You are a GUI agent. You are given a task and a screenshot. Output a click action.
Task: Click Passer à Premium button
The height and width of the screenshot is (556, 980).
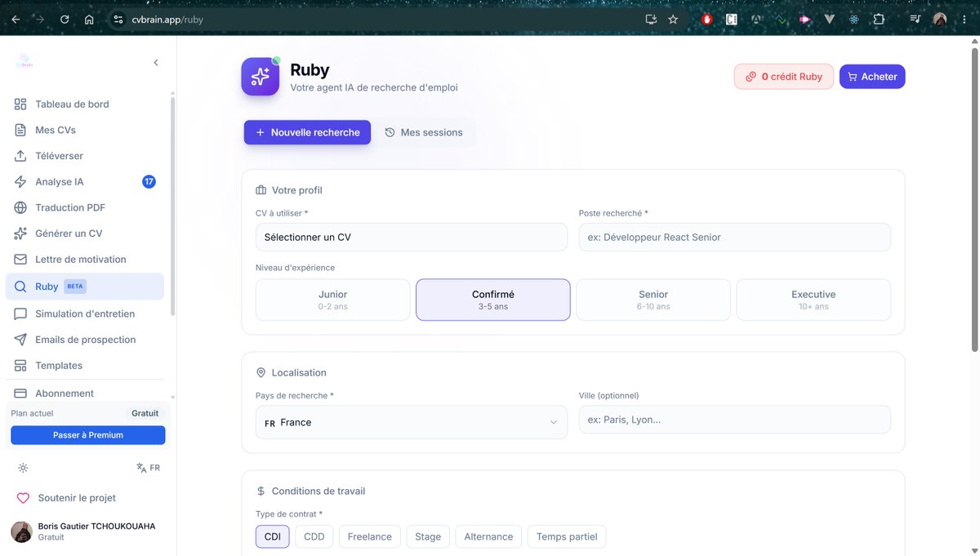coord(88,435)
